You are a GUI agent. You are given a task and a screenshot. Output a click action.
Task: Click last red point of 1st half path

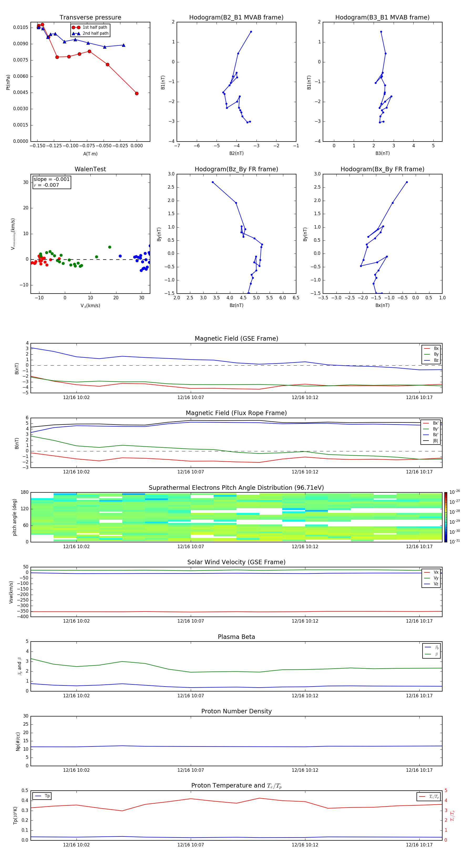coord(137,94)
